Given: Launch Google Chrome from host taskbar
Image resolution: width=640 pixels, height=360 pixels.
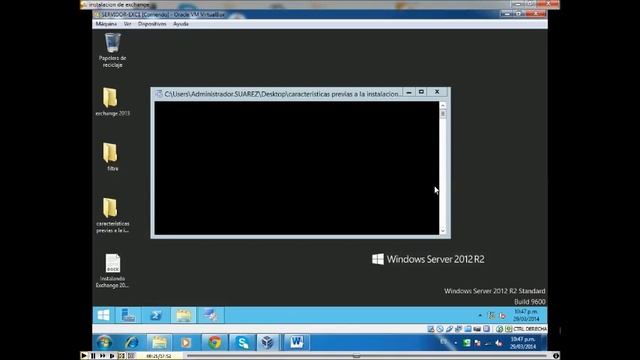Looking at the screenshot, I should coord(215,342).
